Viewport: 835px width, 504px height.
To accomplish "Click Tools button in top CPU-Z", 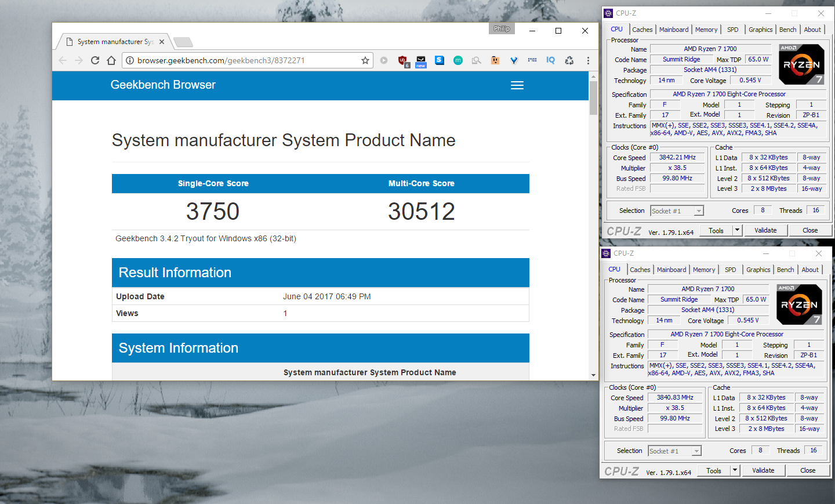I will pos(716,230).
